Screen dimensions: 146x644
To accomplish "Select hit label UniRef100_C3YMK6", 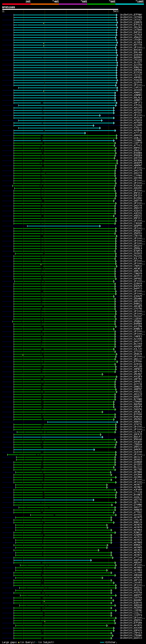I will (x=131, y=175).
